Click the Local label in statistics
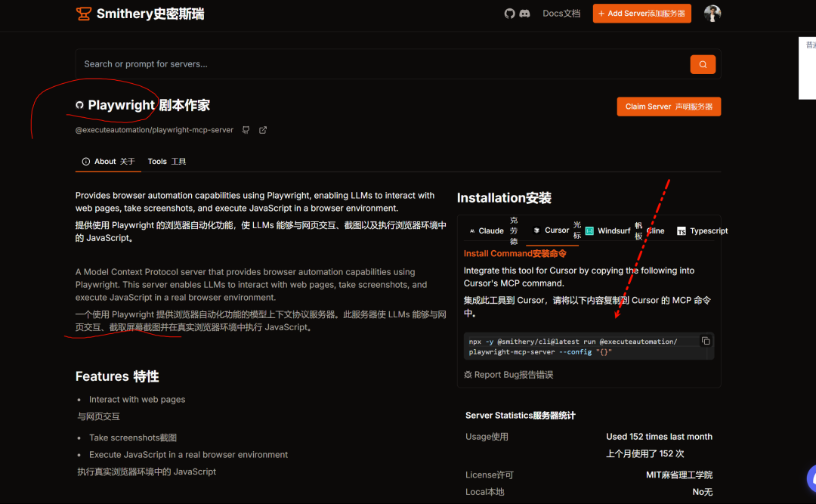Image resolution: width=816 pixels, height=504 pixels. point(484,492)
